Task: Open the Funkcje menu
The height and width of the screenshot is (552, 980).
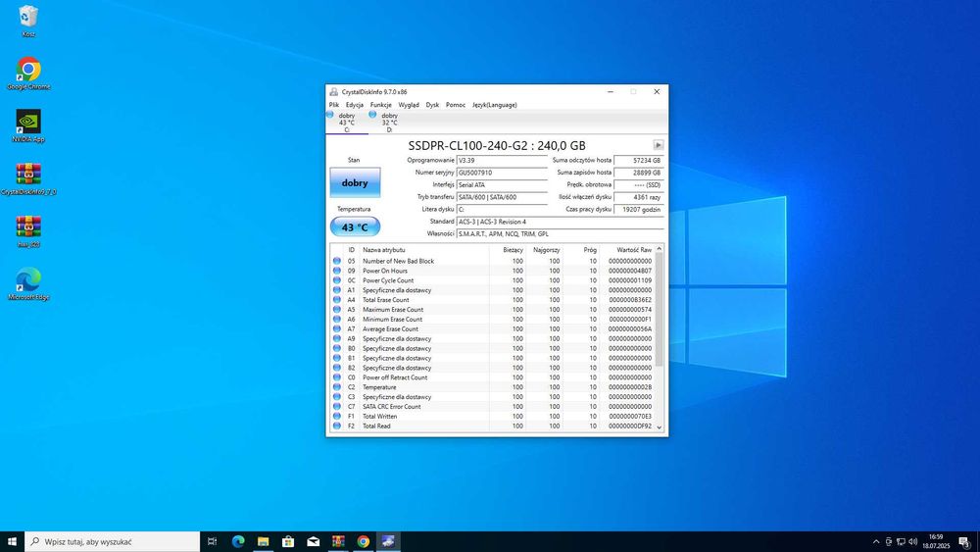Action: click(381, 105)
